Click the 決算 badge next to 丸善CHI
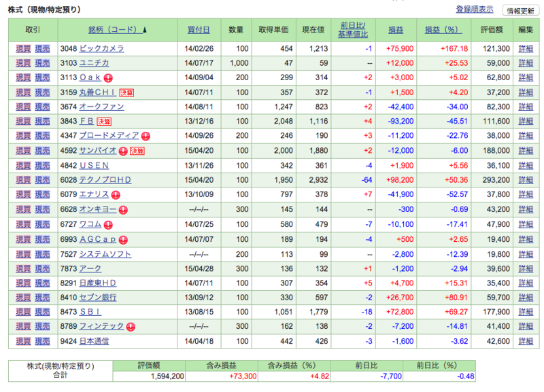 [126, 93]
